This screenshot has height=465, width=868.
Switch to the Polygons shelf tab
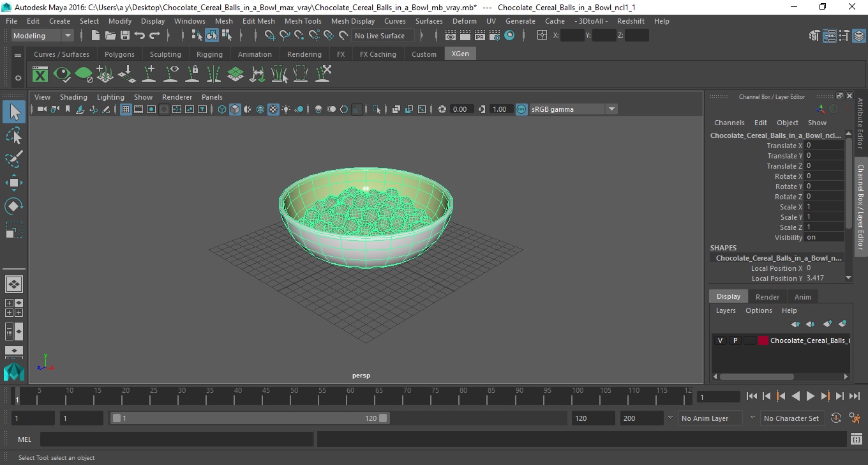click(119, 54)
